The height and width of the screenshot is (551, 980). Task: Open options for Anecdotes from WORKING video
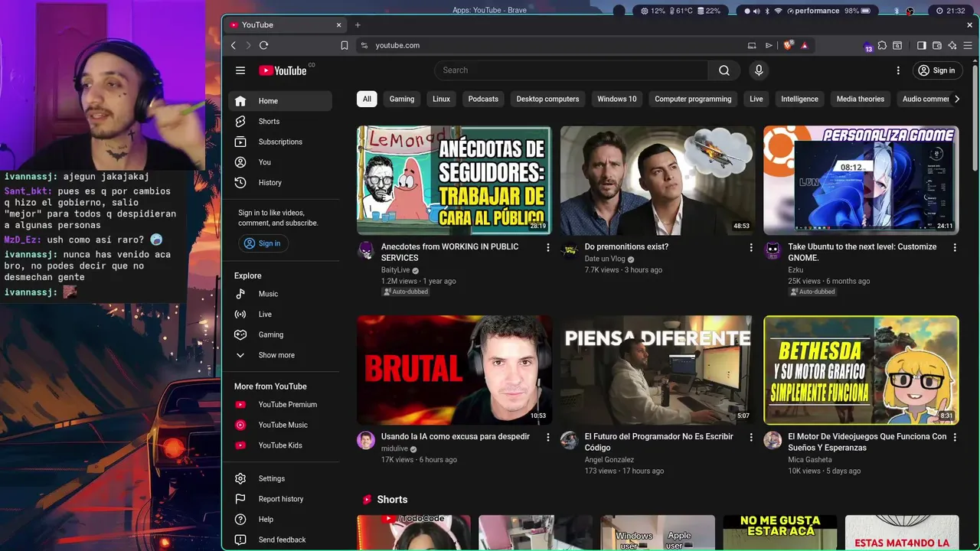pos(547,247)
